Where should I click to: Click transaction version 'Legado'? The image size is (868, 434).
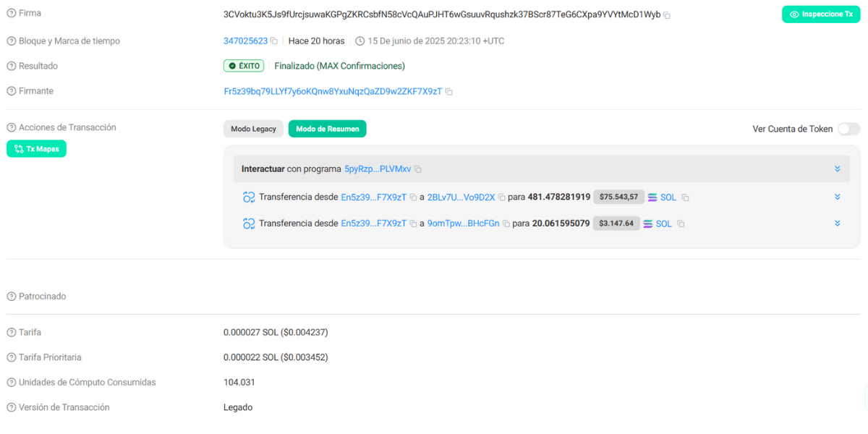[x=238, y=408]
